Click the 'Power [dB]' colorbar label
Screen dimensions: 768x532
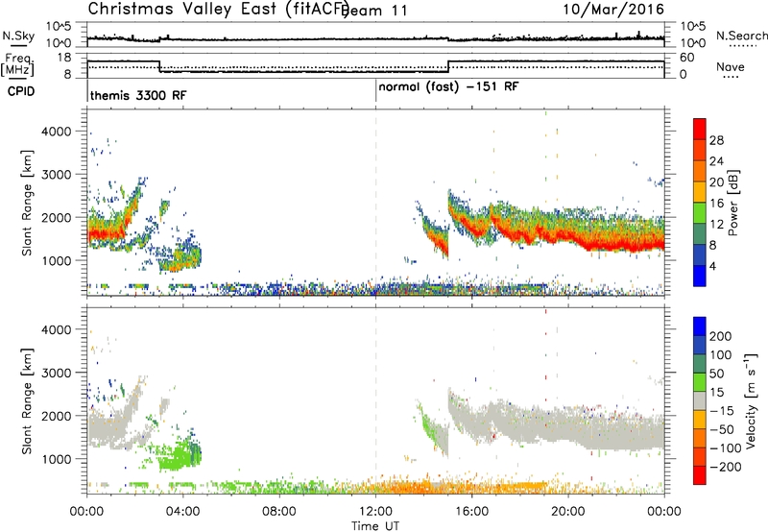coord(732,203)
